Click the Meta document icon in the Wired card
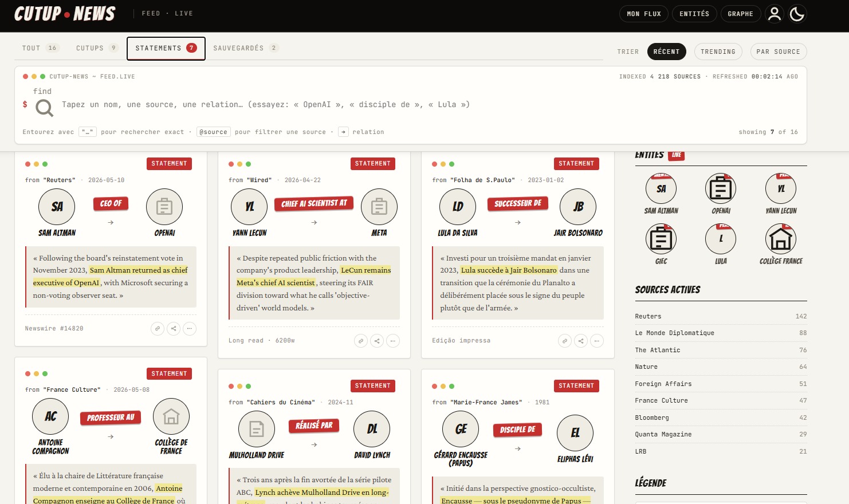The image size is (849, 504). 379,207
